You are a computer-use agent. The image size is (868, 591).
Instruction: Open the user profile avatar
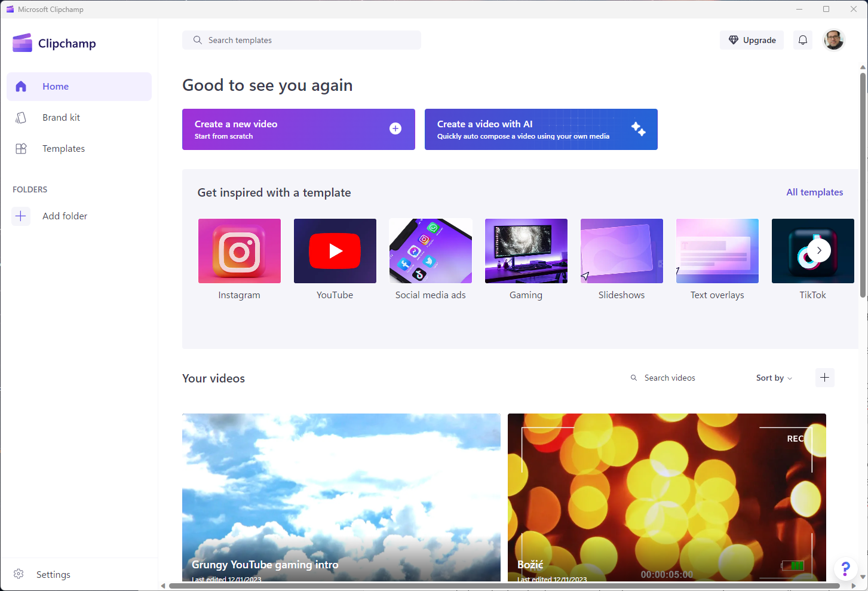coord(834,40)
